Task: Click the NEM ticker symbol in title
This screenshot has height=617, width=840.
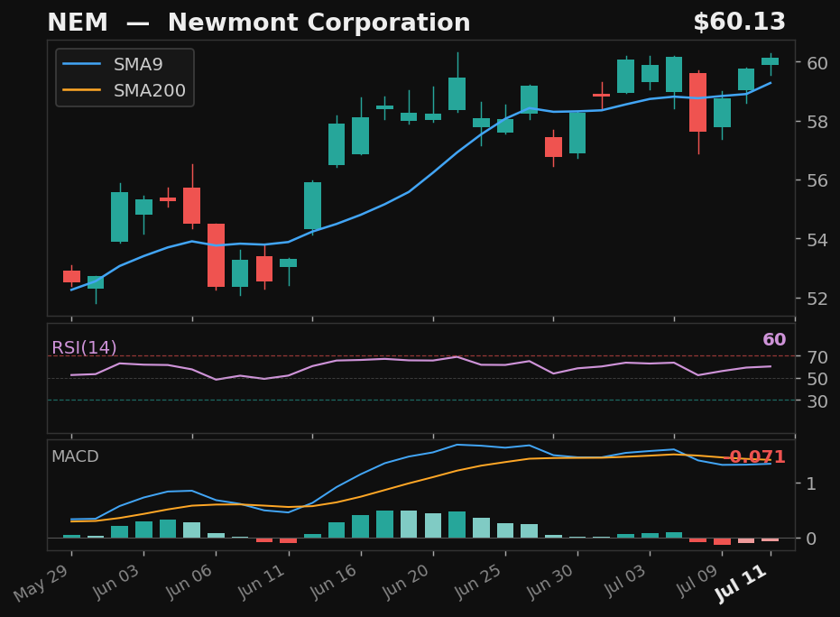Action: tap(78, 23)
